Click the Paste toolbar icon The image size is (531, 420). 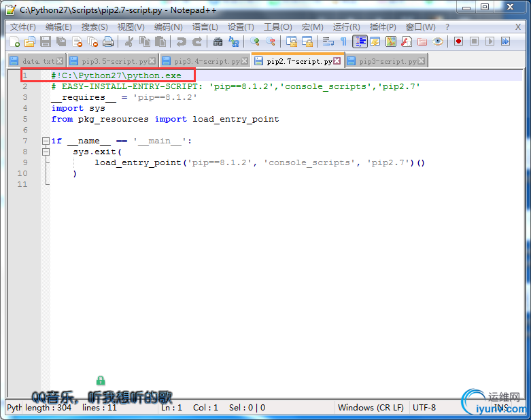click(160, 41)
